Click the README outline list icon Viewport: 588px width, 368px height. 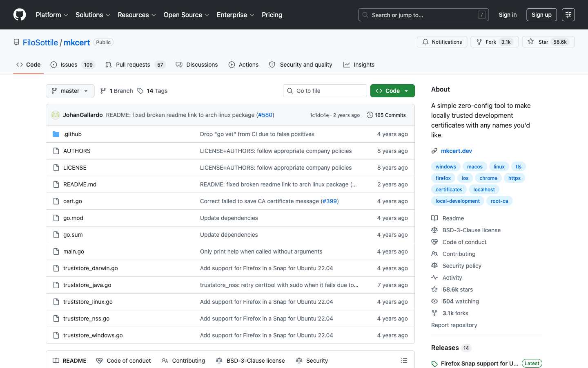404,361
